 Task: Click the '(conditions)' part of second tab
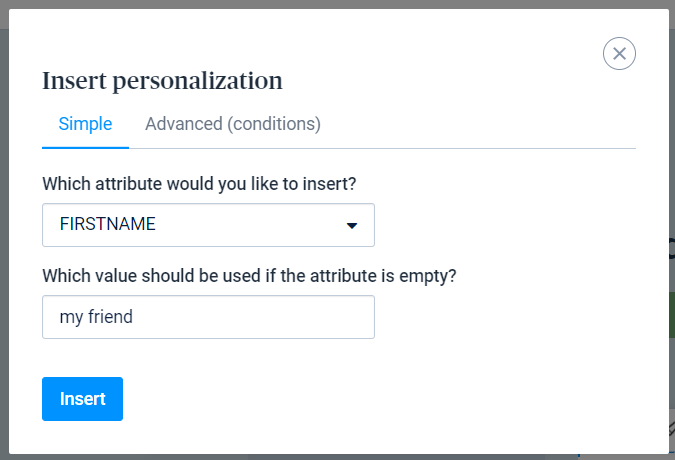(274, 124)
